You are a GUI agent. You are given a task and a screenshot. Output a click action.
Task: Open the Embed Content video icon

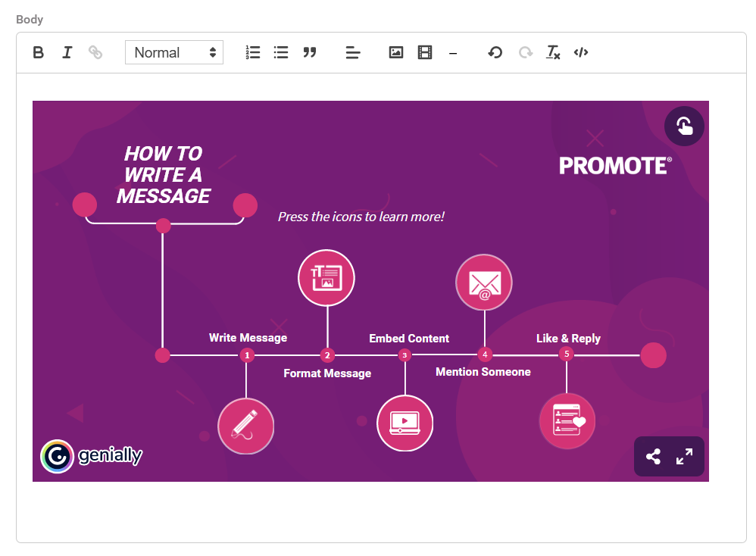pyautogui.click(x=405, y=423)
